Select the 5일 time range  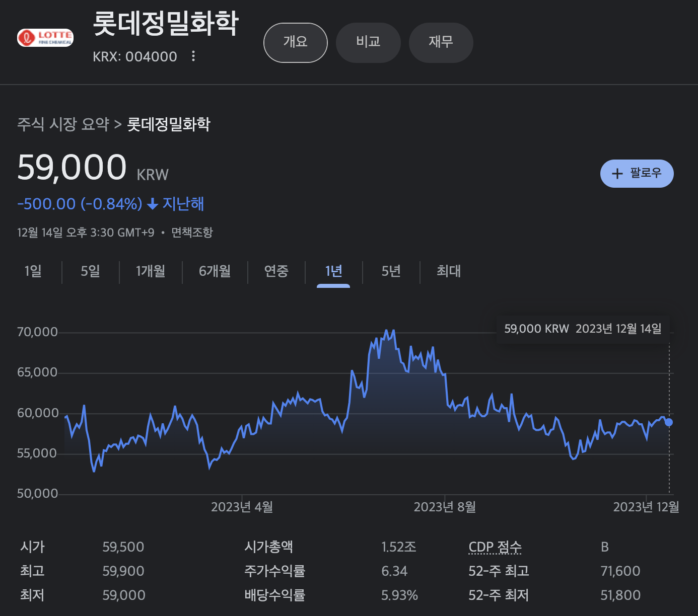tap(91, 271)
